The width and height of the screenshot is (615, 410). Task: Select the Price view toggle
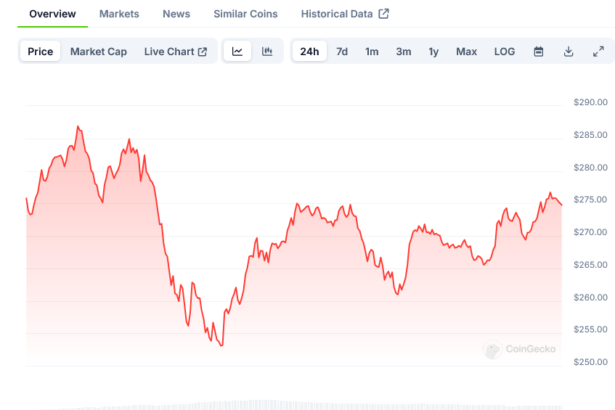point(41,52)
